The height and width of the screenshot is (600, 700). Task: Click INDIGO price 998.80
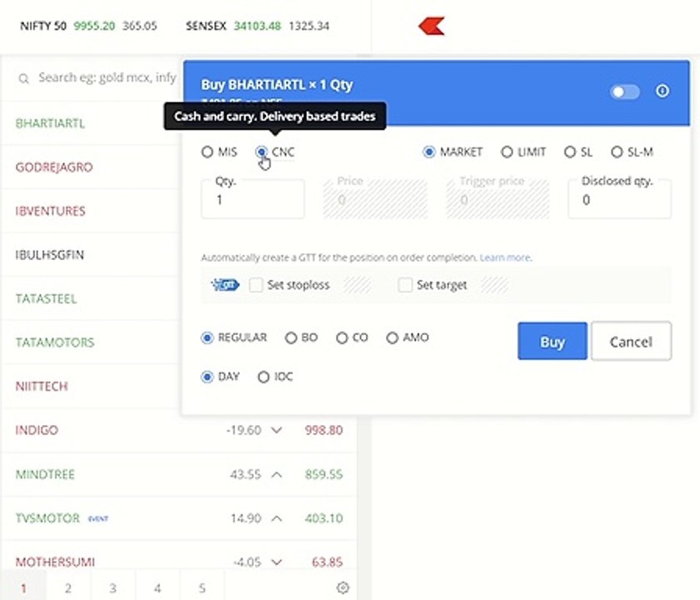coord(323,430)
